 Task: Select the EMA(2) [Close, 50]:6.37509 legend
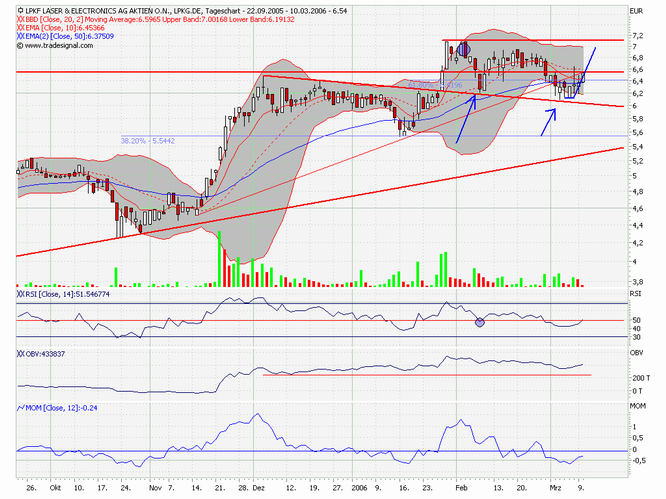pos(70,36)
